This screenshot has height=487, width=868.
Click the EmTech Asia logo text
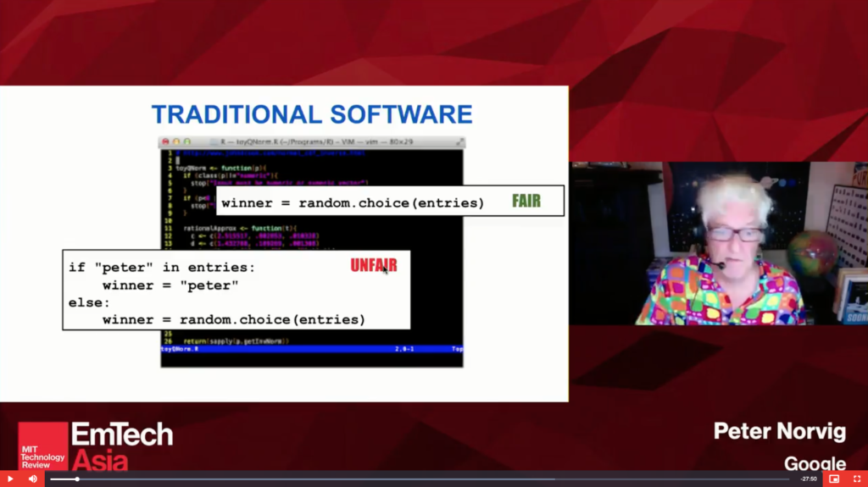tap(121, 446)
